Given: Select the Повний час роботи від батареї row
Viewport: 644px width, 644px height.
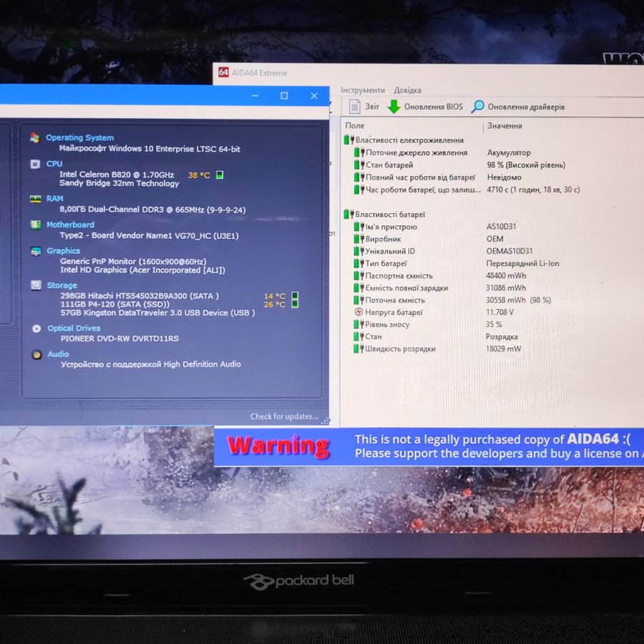Looking at the screenshot, I should [x=438, y=177].
